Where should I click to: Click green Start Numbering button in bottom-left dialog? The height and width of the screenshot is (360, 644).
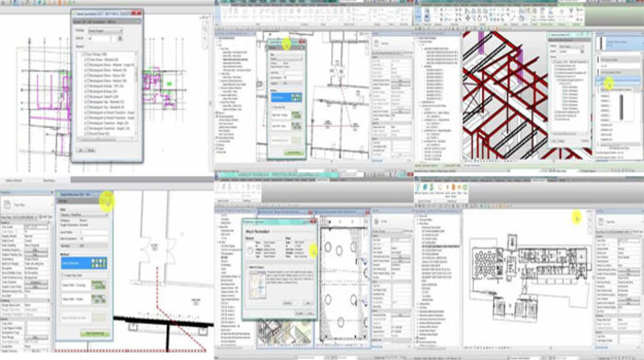click(x=95, y=333)
